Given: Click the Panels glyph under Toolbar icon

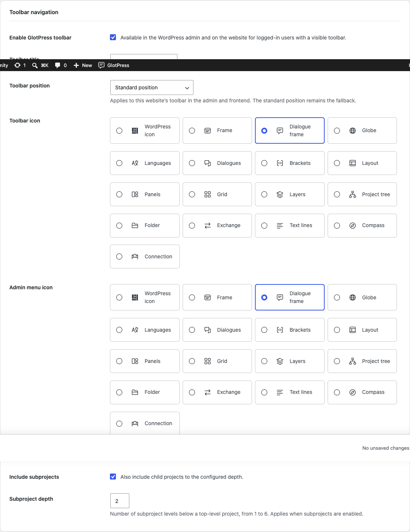Looking at the screenshot, I should pos(135,194).
